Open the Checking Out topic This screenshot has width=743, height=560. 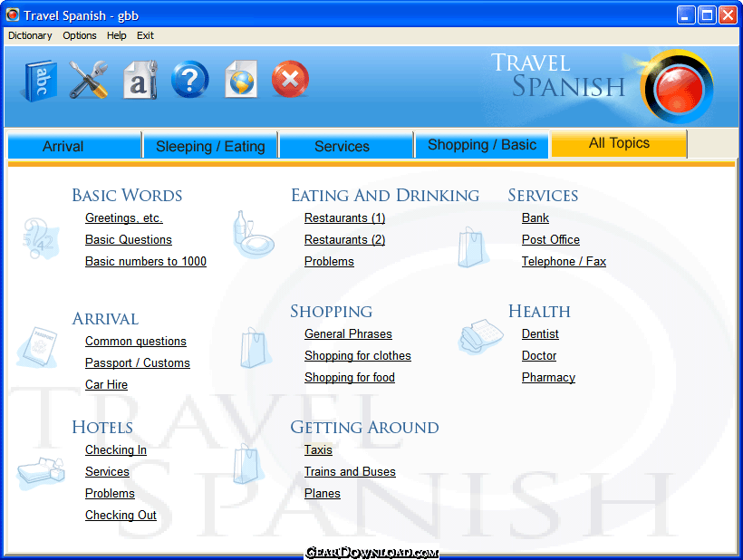pyautogui.click(x=121, y=516)
